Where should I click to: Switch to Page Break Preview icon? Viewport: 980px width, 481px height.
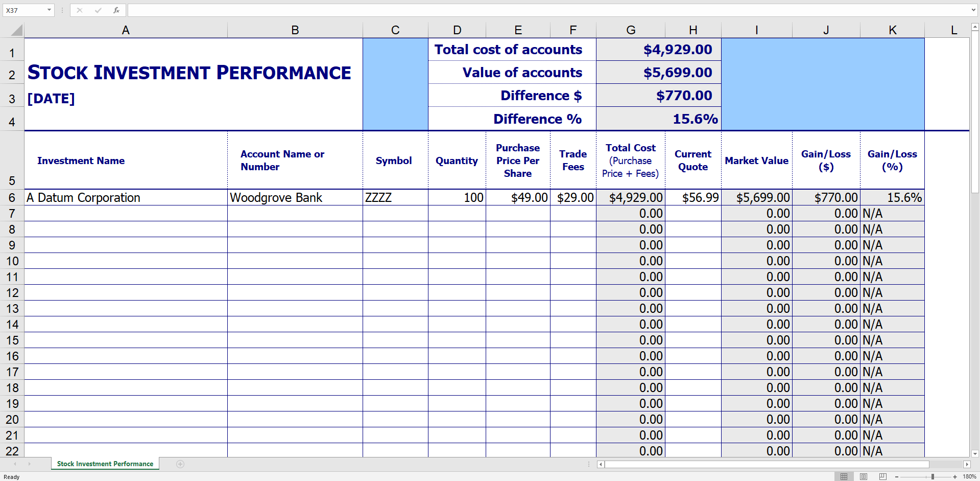click(x=883, y=476)
